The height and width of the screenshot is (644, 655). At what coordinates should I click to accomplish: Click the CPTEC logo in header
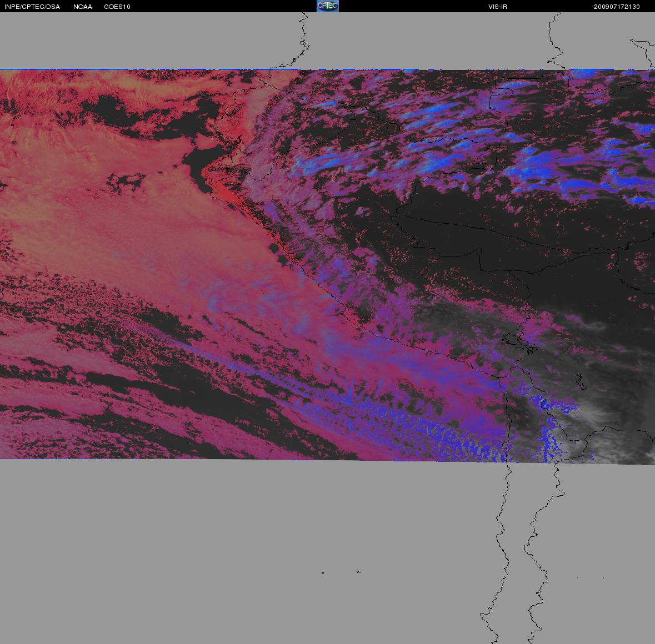pyautogui.click(x=328, y=6)
